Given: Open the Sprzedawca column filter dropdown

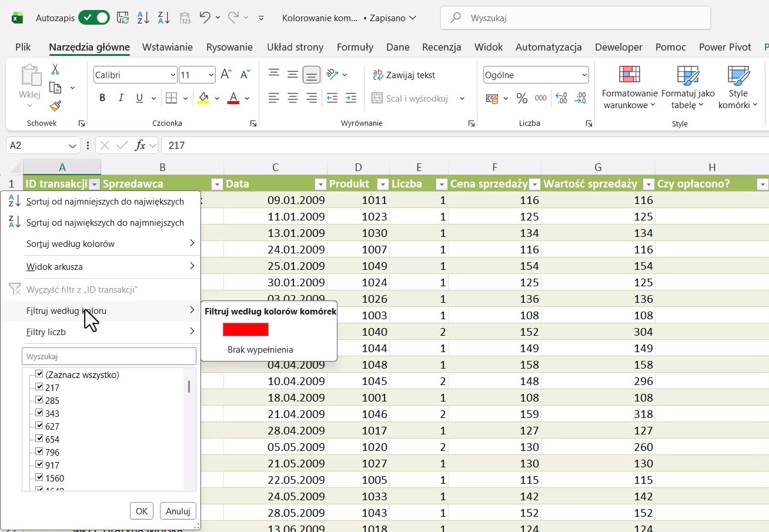Looking at the screenshot, I should click(217, 185).
